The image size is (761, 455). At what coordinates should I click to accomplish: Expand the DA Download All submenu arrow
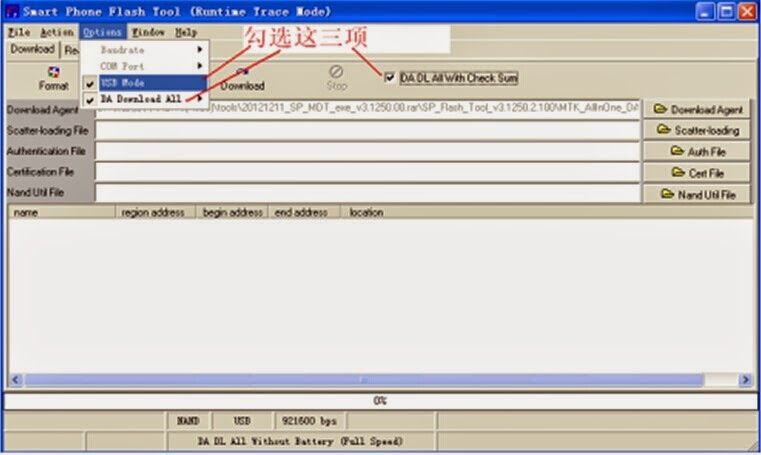(x=199, y=98)
